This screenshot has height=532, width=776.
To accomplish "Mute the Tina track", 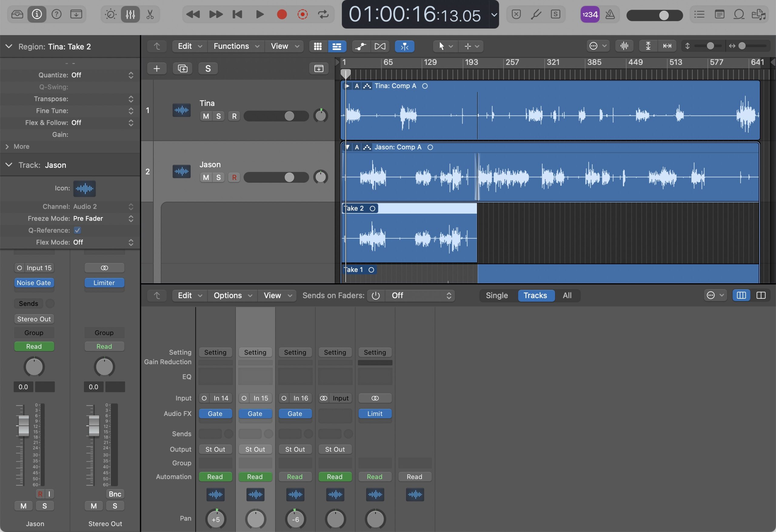I will [206, 116].
